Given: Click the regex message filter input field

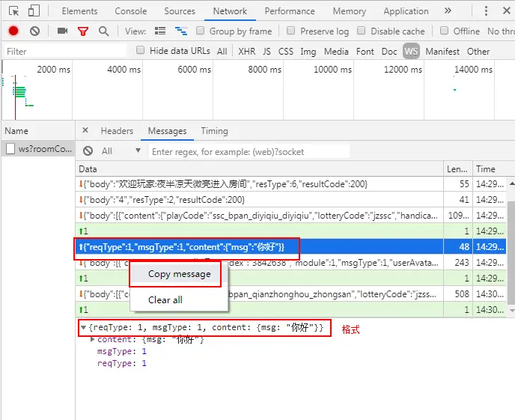Looking at the screenshot, I should pos(249,152).
